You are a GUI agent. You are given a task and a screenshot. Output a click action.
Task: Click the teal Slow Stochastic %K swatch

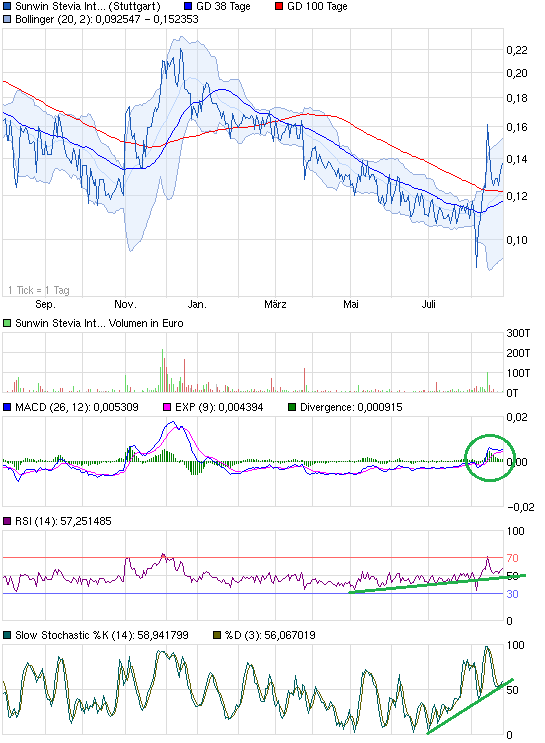click(7, 635)
